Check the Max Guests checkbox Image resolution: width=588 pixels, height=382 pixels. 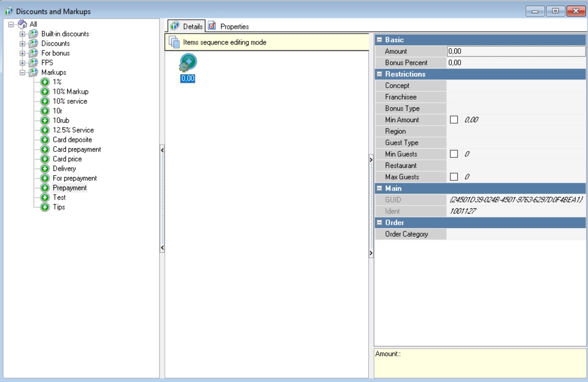coord(454,177)
